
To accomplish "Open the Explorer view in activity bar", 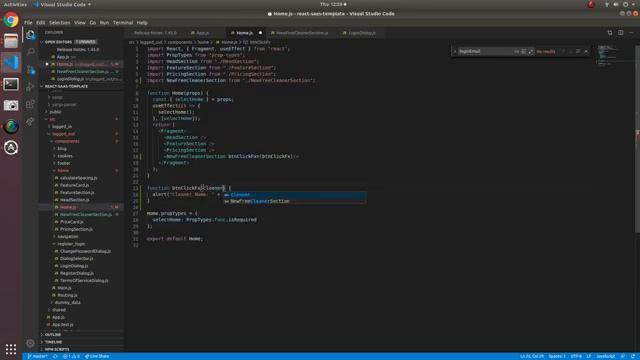I will click(30, 35).
